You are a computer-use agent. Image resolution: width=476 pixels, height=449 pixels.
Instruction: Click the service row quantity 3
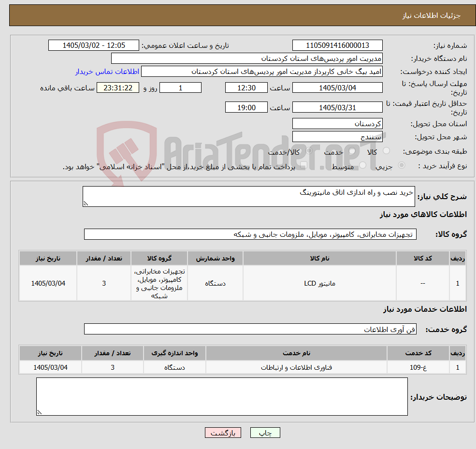pos(112,367)
